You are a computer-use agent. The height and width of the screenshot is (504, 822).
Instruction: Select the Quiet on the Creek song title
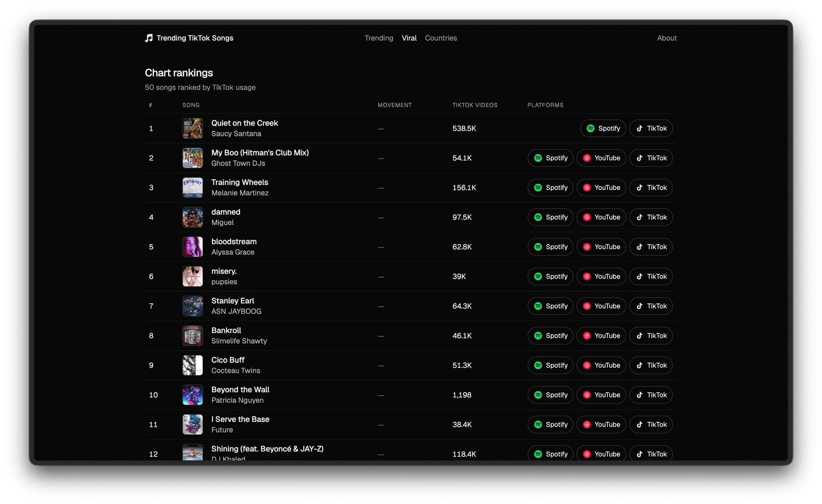(x=245, y=123)
